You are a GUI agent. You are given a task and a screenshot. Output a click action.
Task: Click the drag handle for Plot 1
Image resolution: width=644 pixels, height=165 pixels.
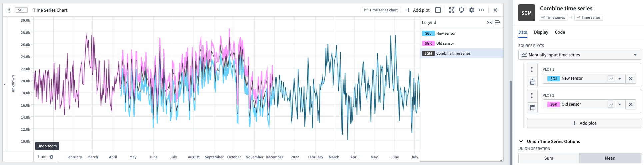coord(532,69)
